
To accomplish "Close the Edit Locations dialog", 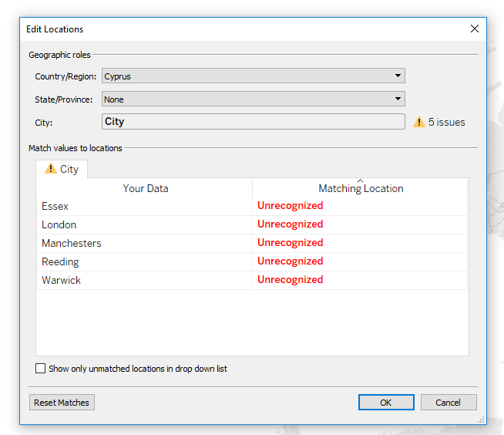I will [x=475, y=29].
